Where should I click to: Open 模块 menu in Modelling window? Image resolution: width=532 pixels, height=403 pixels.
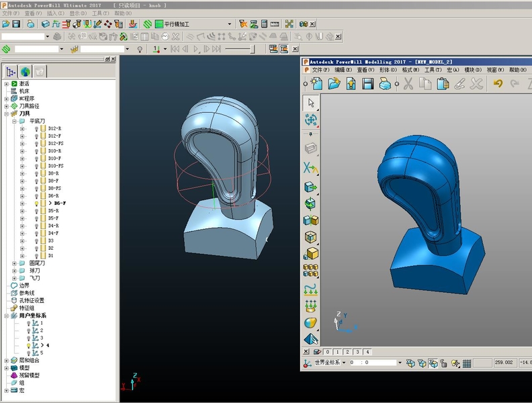[x=473, y=70]
